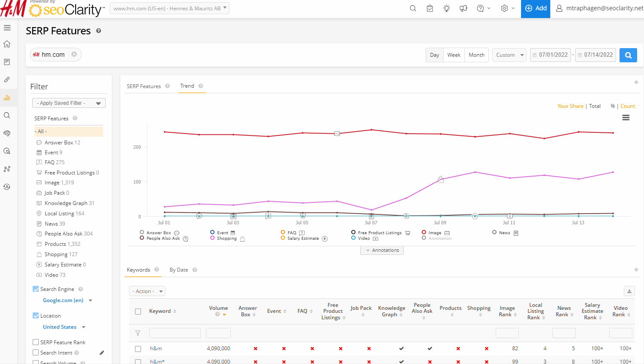Enable the Search Intent checkbox

[x=36, y=352]
